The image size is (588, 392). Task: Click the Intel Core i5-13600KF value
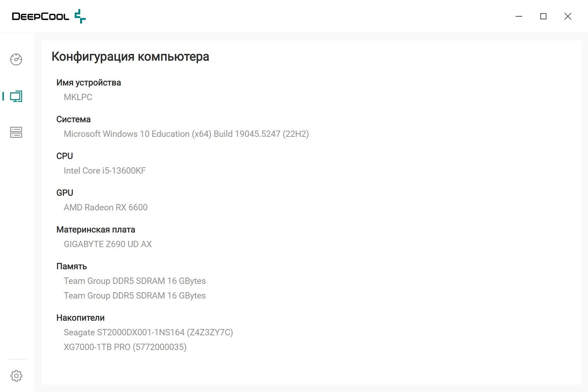coord(105,171)
